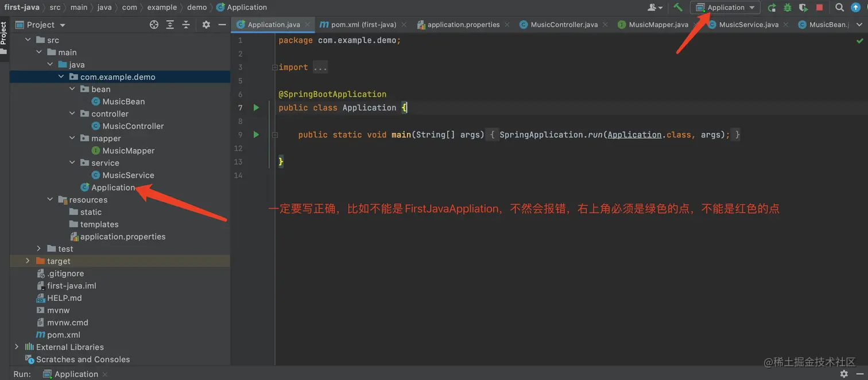
Task: Click the Rerun Application icon in toolbar
Action: pos(772,7)
